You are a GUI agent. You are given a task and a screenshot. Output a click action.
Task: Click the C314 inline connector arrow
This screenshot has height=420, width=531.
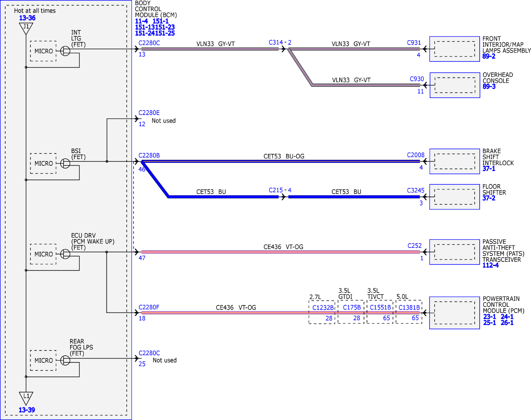tap(283, 49)
